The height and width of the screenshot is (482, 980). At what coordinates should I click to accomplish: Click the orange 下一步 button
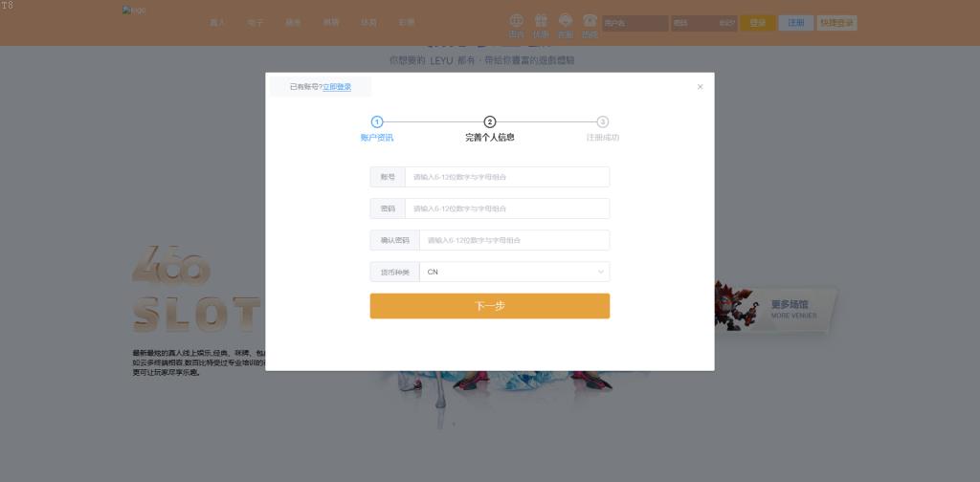(490, 306)
